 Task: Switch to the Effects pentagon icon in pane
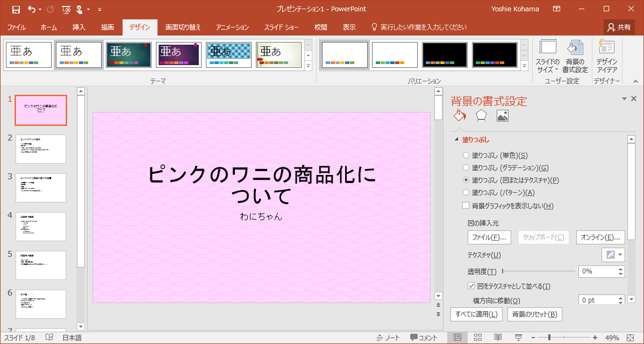click(x=481, y=116)
